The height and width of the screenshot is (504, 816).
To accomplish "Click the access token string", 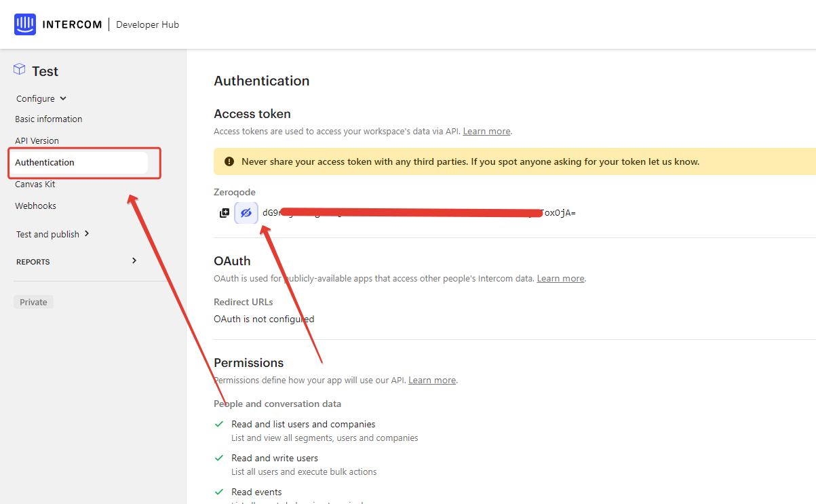I will (419, 213).
